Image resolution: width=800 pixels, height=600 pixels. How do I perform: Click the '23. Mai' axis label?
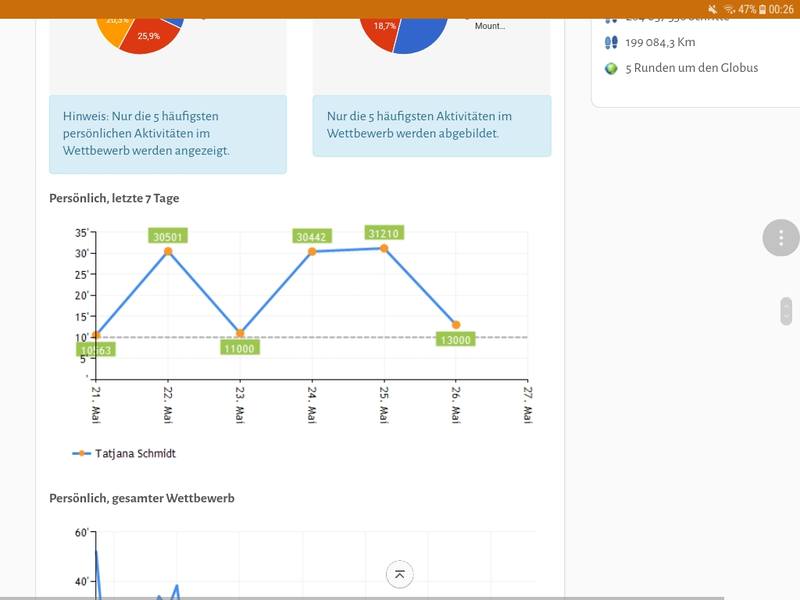tap(240, 405)
